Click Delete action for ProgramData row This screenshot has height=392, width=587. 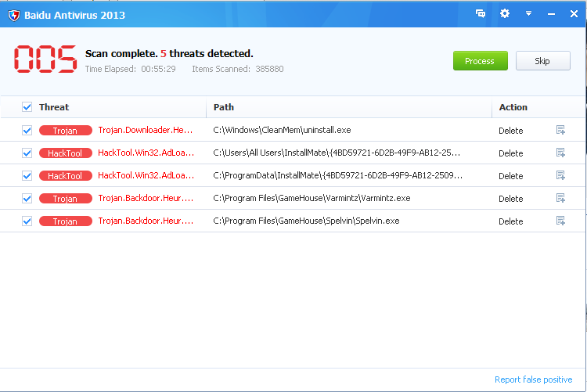tap(510, 176)
